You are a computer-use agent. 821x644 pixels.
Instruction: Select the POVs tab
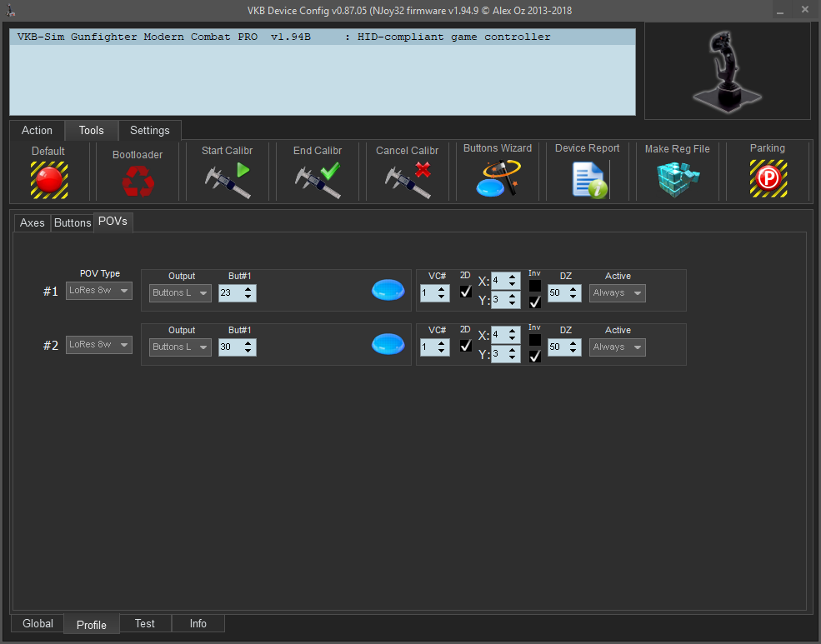[x=113, y=222]
